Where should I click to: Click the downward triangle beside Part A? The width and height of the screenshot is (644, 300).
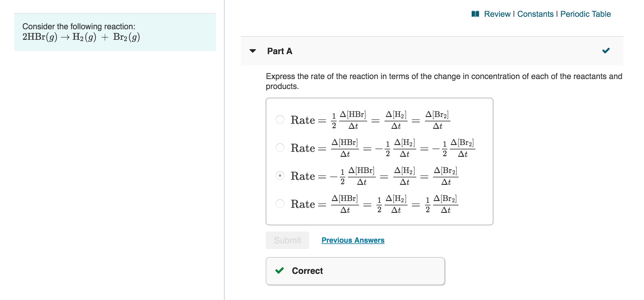click(x=253, y=51)
